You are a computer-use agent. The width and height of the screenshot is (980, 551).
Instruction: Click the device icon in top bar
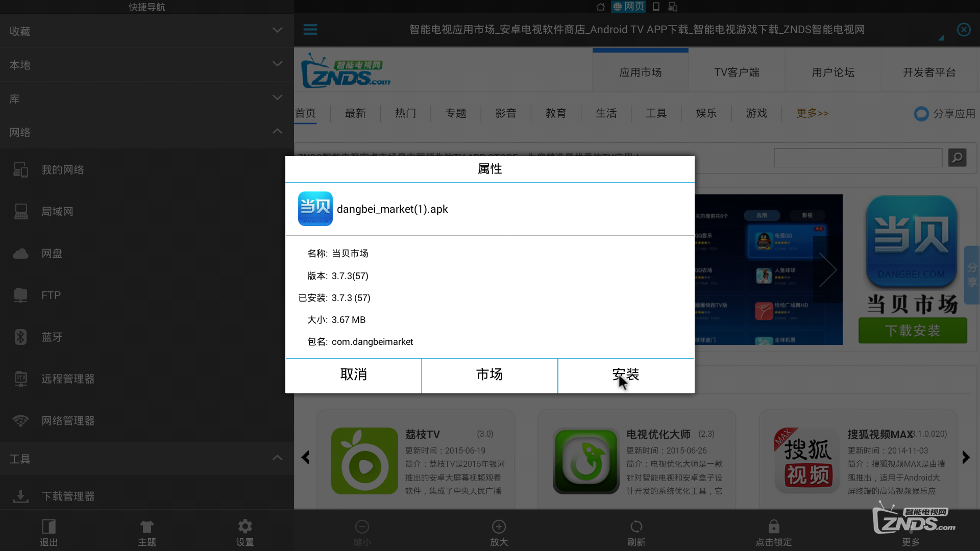click(x=656, y=7)
